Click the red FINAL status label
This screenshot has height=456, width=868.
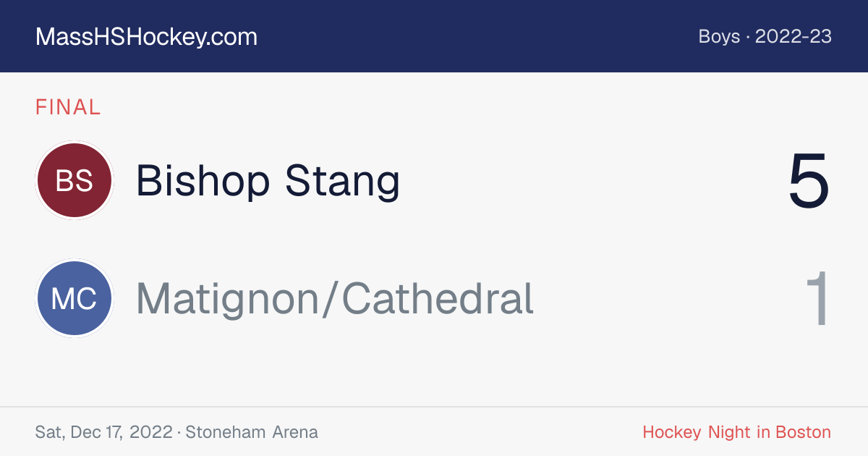(68, 107)
